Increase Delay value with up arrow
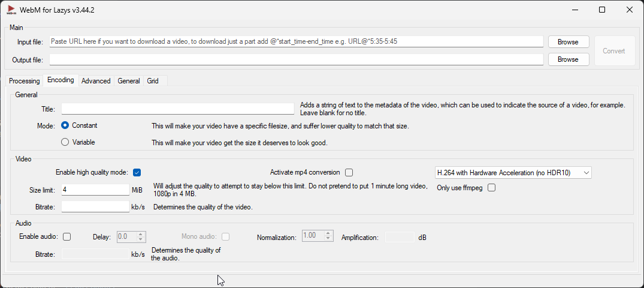Viewport: 644px width, 288px height. click(x=140, y=234)
